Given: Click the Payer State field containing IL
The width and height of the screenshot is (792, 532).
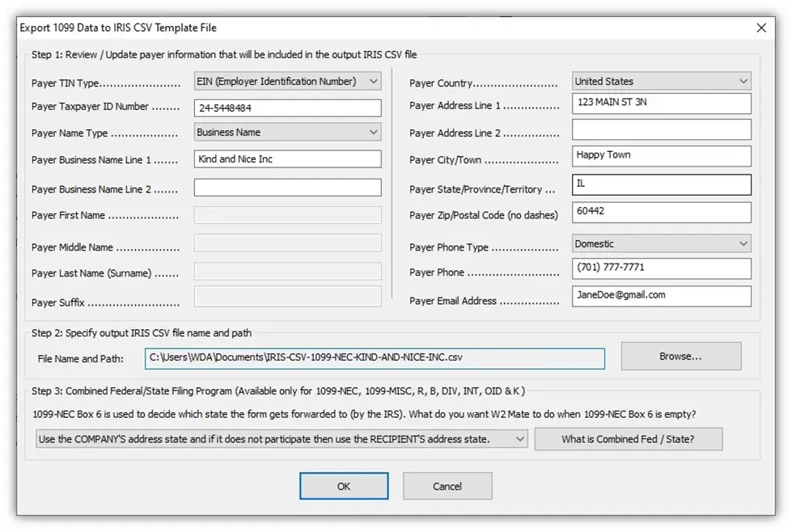Looking at the screenshot, I should pos(662,184).
